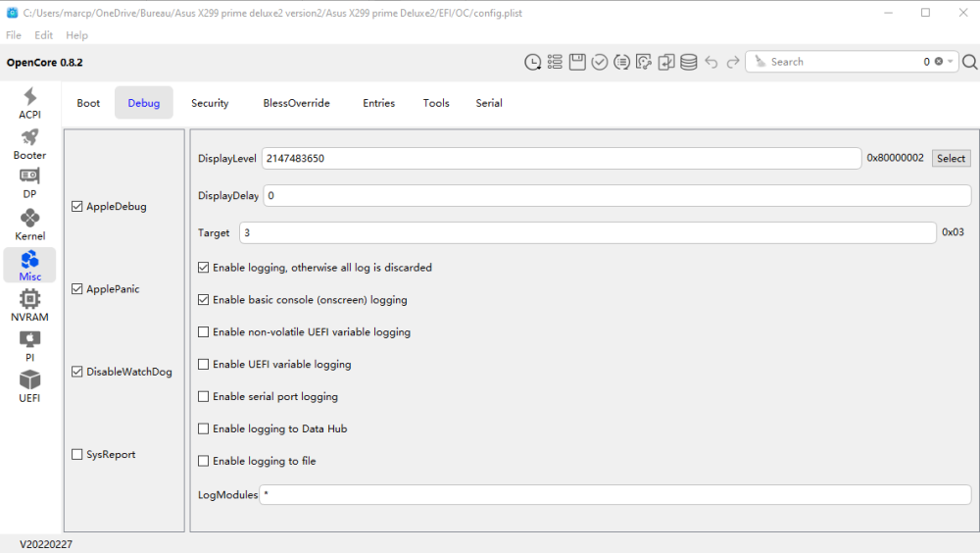Screen dimensions: 980x553
Task: Click the search result count 0
Action: (926, 62)
